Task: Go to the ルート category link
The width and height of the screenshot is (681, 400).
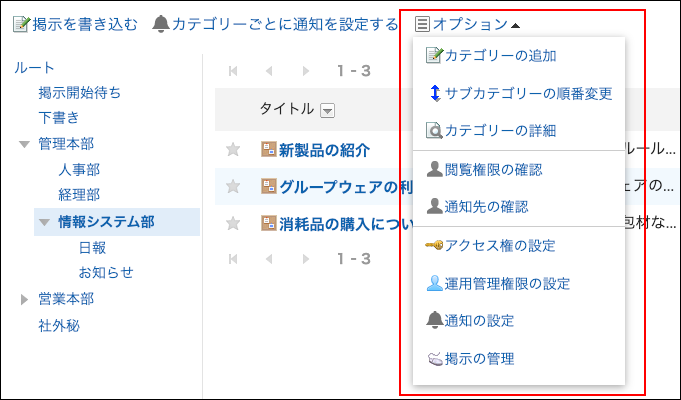Action: pos(35,68)
